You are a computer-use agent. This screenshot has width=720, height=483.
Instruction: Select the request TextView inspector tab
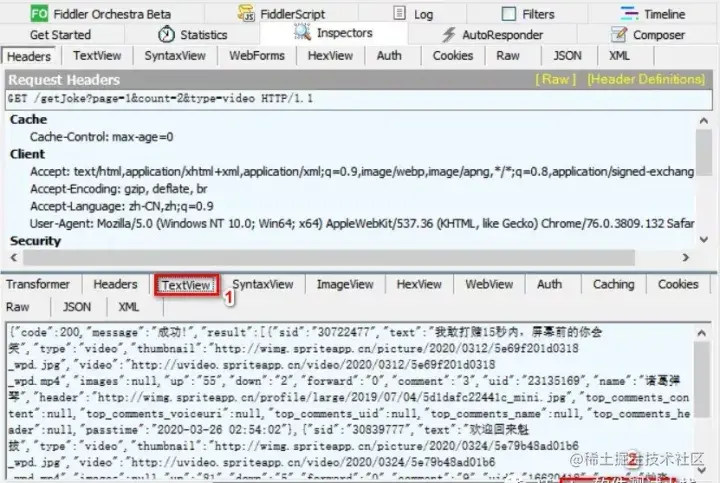[97, 56]
